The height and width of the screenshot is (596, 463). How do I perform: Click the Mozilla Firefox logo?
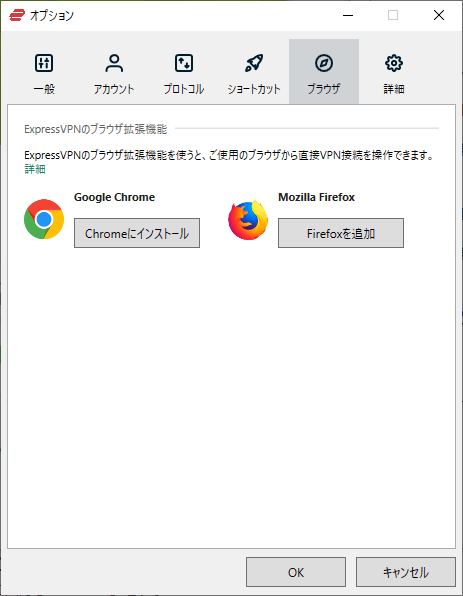(x=248, y=220)
